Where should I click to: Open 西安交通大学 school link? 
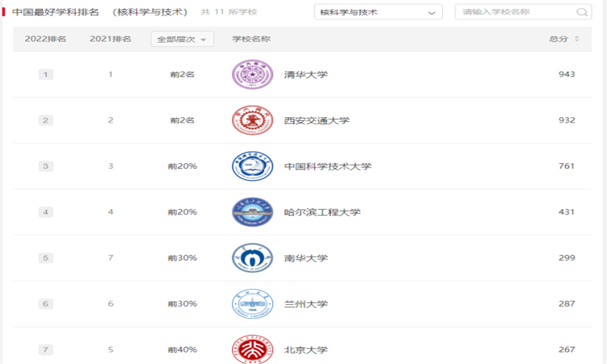pyautogui.click(x=316, y=121)
